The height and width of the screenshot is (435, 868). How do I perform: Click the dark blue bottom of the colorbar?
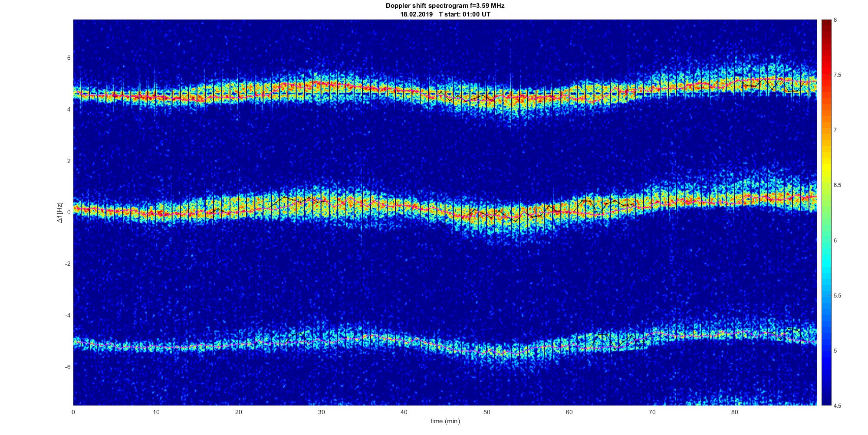point(826,397)
